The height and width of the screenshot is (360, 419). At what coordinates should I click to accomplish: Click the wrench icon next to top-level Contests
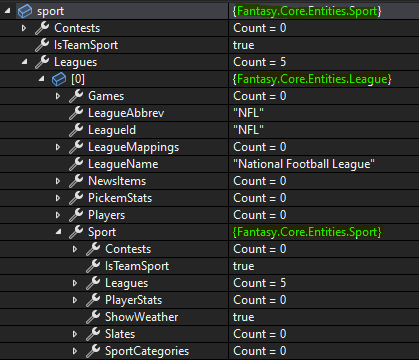[42, 28]
